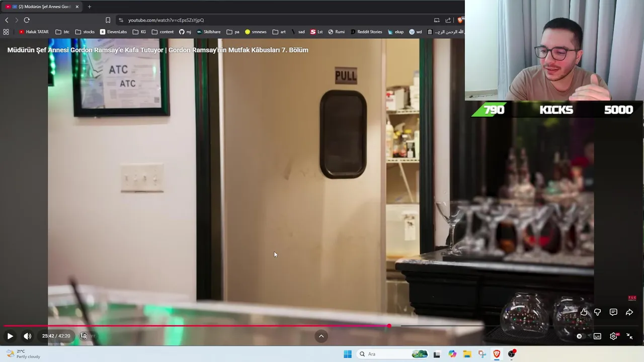Open the Windows Start menu

pos(348,354)
